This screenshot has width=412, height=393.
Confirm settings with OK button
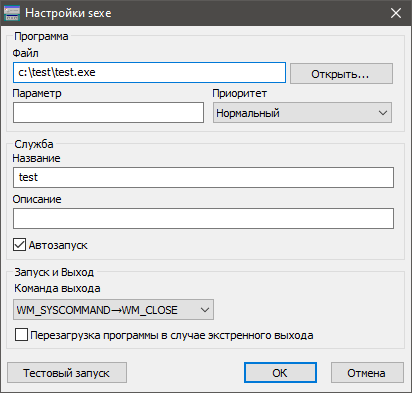tap(280, 373)
